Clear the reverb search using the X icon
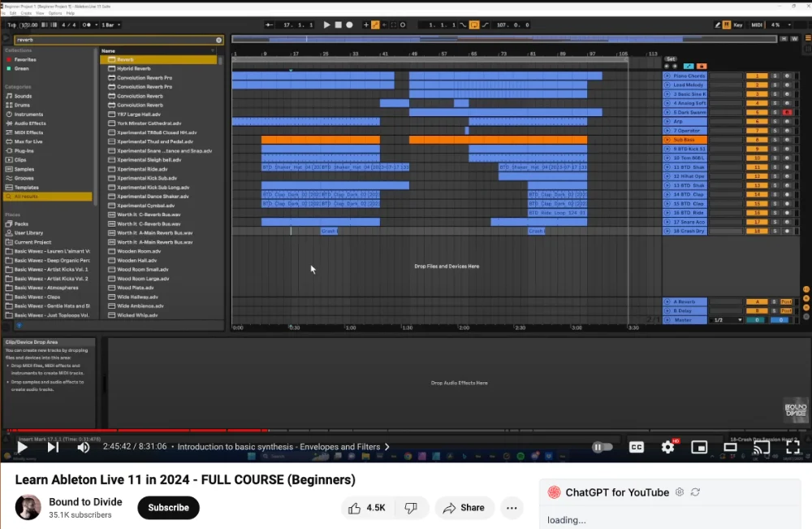The width and height of the screenshot is (812, 529). (x=218, y=39)
